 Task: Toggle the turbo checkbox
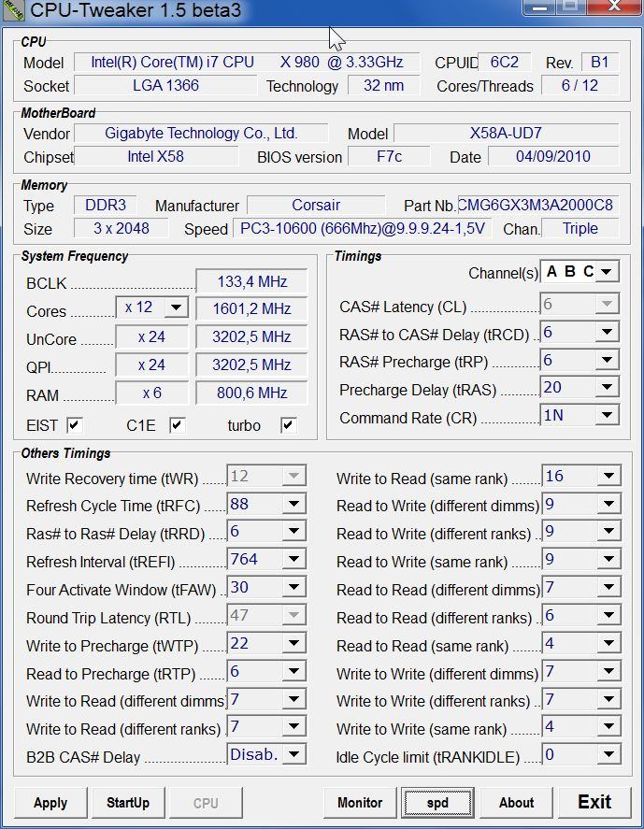click(289, 425)
